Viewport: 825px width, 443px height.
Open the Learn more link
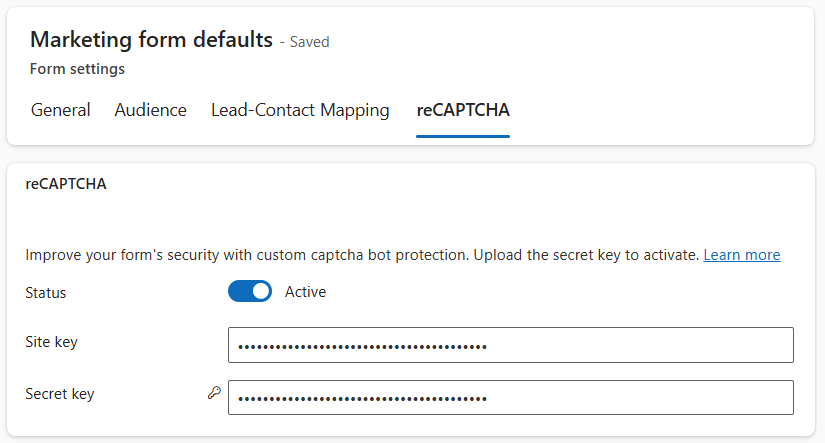coord(741,255)
